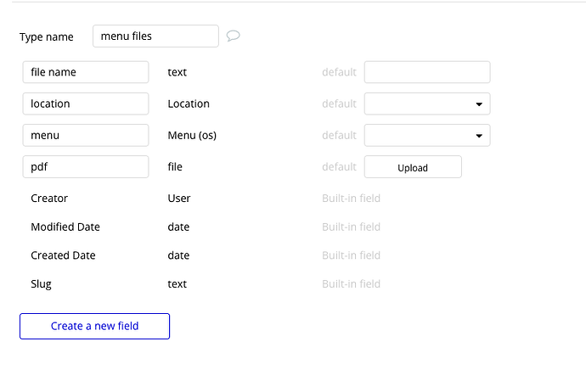The image size is (586, 392).
Task: Click the 'menu' field name box
Action: tap(86, 135)
